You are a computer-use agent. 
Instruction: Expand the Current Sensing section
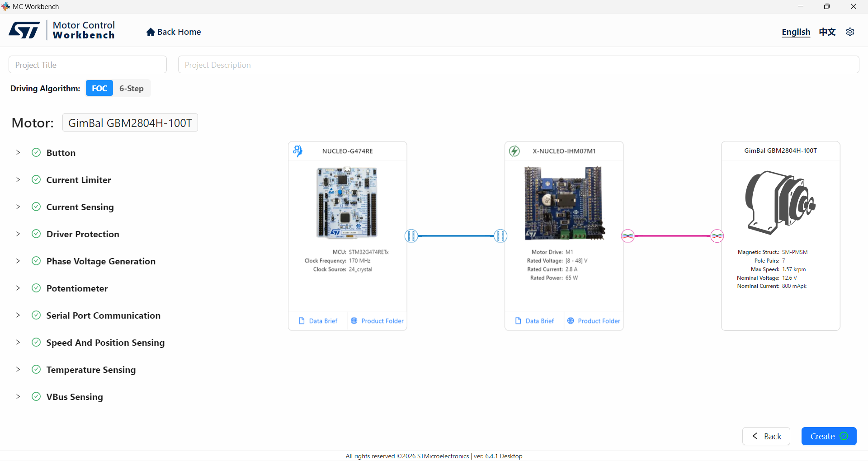(18, 207)
